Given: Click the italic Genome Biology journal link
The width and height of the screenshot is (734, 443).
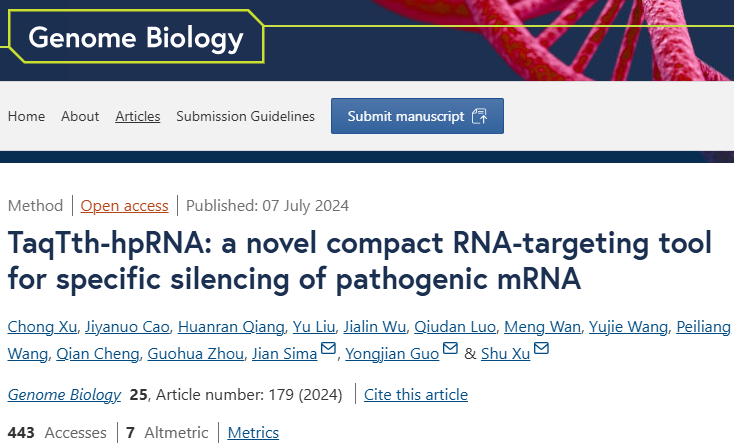Looking at the screenshot, I should click(x=64, y=395).
